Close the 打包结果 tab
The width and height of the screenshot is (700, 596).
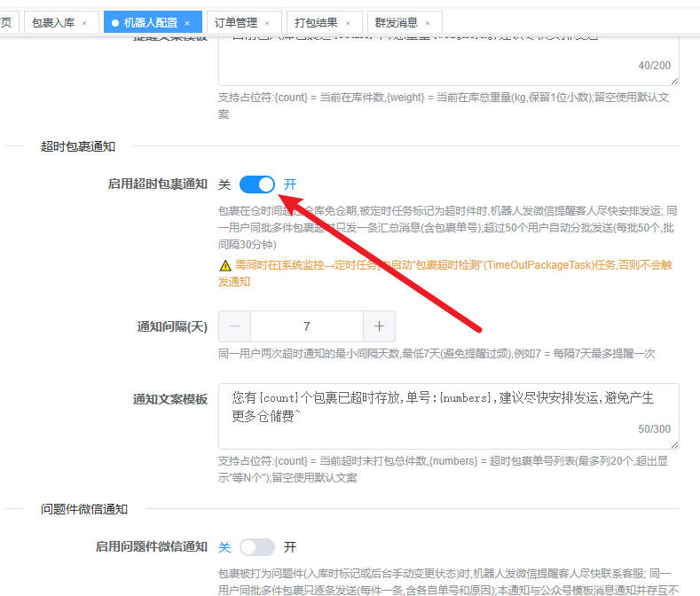click(x=348, y=23)
